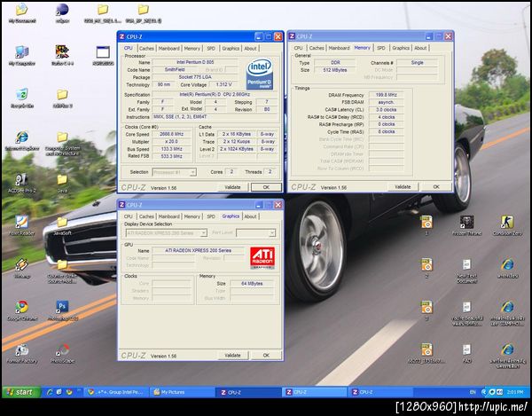Click the ATI Radeon Graphics logo
The width and height of the screenshot is (532, 416).
[262, 256]
